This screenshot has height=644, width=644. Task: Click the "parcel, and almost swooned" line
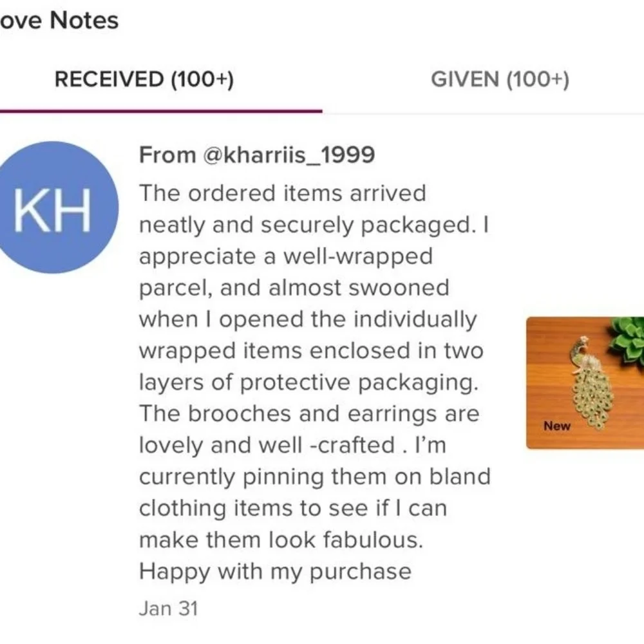coord(294,287)
